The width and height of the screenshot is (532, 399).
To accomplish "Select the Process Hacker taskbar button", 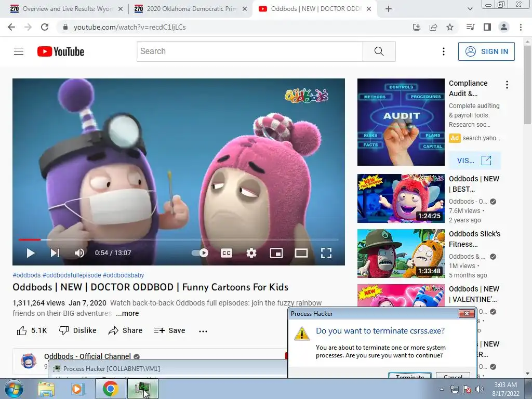I will click(143, 389).
